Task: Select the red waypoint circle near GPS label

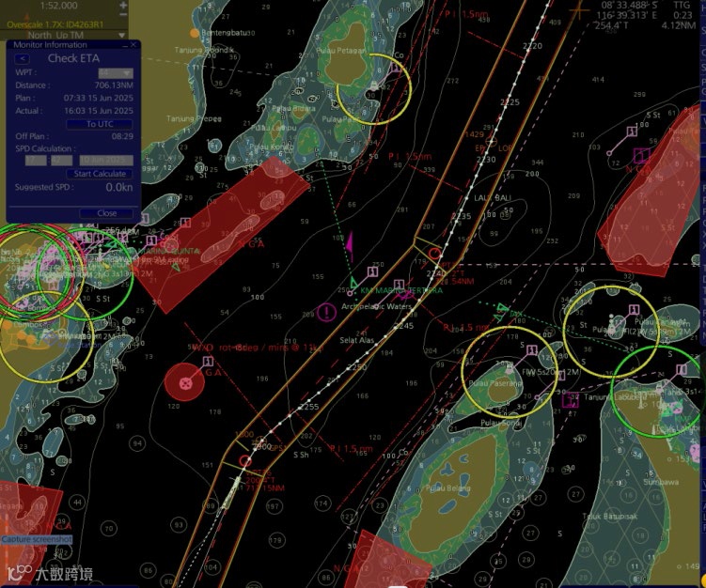Action: coord(245,460)
